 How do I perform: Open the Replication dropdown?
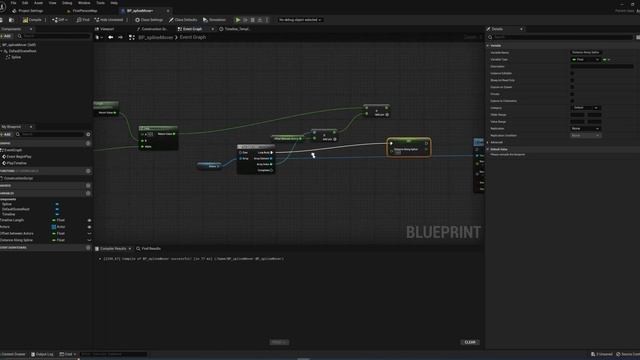click(x=585, y=129)
